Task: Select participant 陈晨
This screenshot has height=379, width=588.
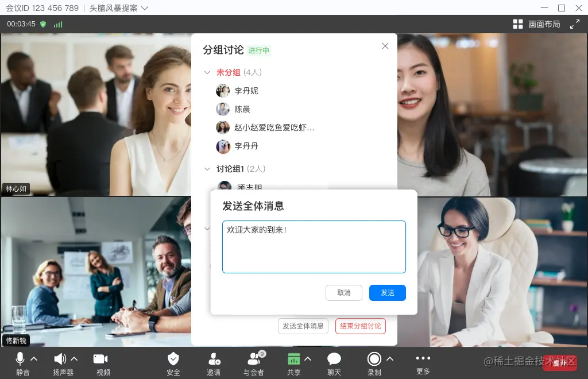Action: (x=242, y=109)
